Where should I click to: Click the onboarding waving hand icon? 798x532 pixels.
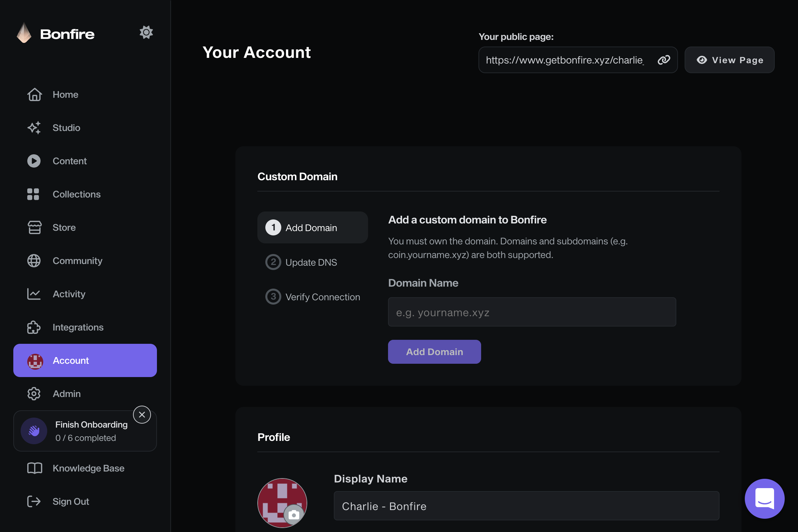point(34,431)
